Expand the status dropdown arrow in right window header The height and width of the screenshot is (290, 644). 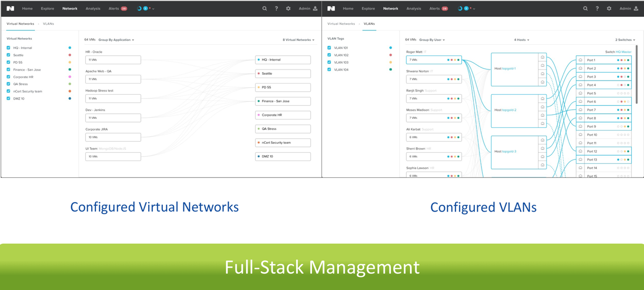(474, 9)
